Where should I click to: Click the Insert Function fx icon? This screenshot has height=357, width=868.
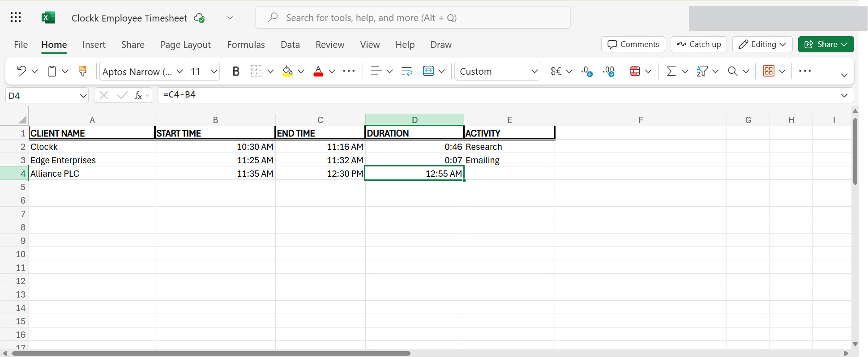[x=138, y=95]
